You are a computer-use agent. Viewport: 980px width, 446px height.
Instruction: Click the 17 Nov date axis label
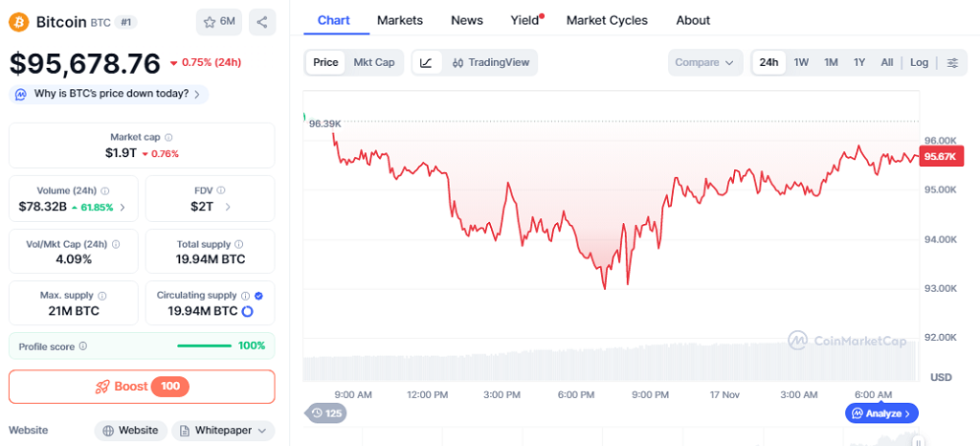(x=724, y=394)
